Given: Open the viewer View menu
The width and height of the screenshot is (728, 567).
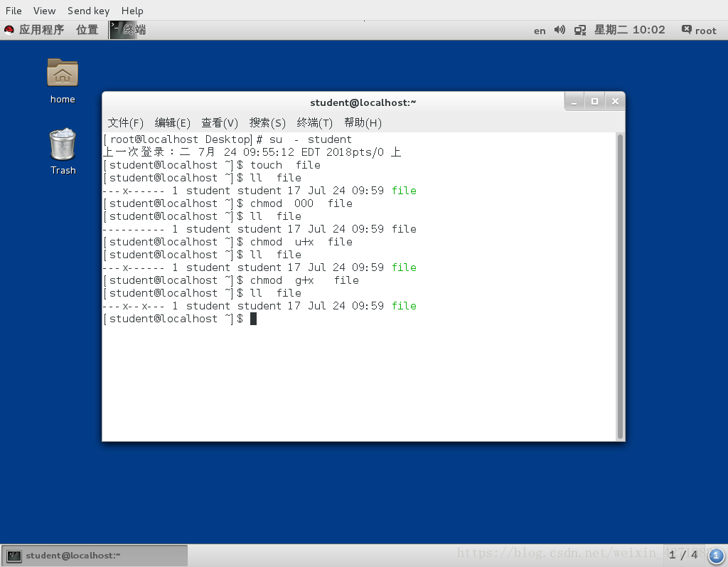Looking at the screenshot, I should [44, 11].
